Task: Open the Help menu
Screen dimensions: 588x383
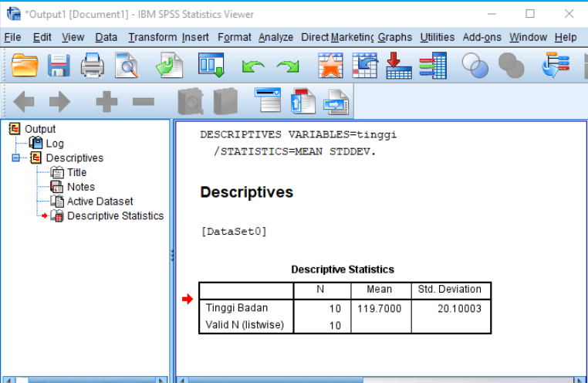Action: (x=566, y=37)
